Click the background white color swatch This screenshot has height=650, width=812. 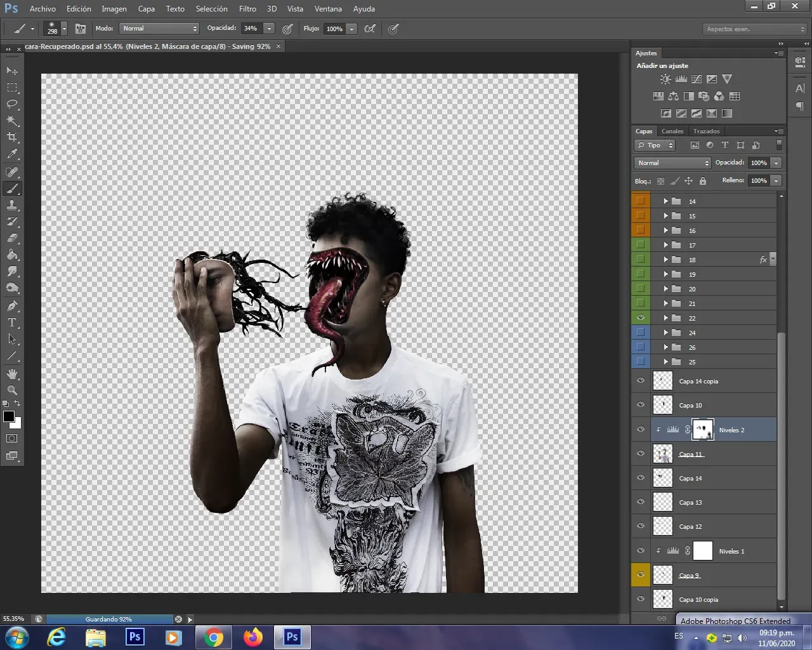(x=18, y=424)
